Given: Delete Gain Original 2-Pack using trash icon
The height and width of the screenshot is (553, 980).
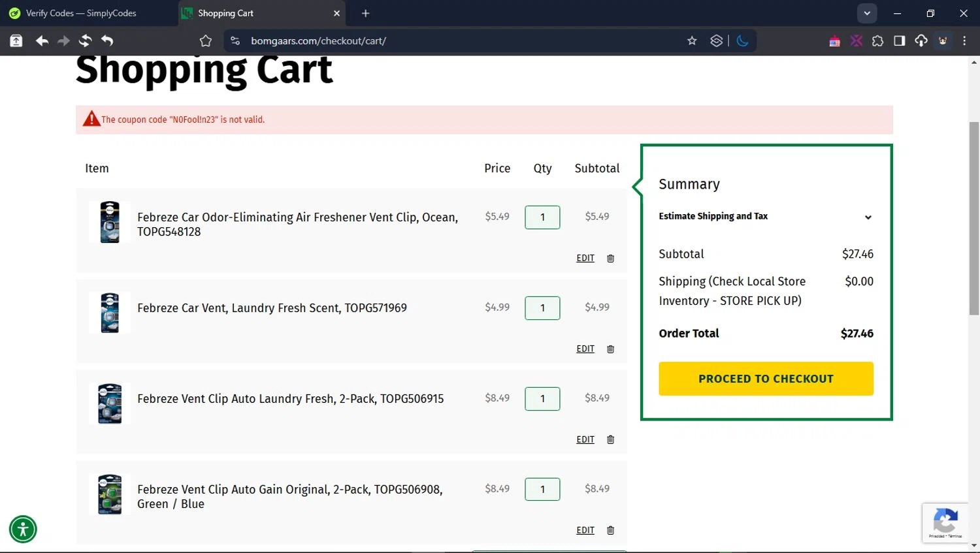Looking at the screenshot, I should tap(610, 531).
